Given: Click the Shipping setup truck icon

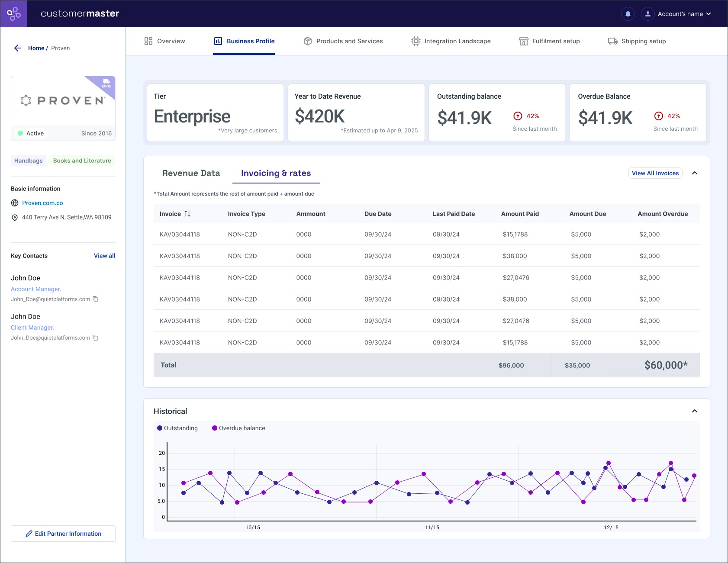Looking at the screenshot, I should 613,41.
